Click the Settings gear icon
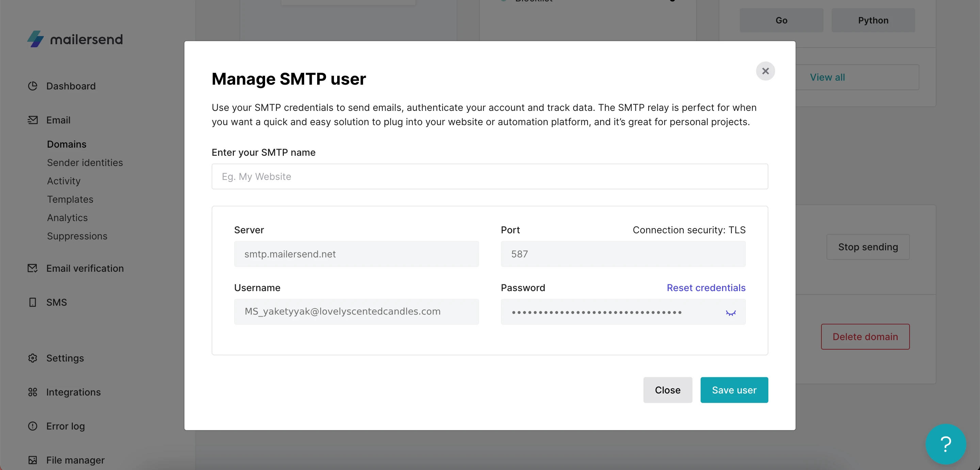Screen dimensions: 980x470 click(33, 358)
